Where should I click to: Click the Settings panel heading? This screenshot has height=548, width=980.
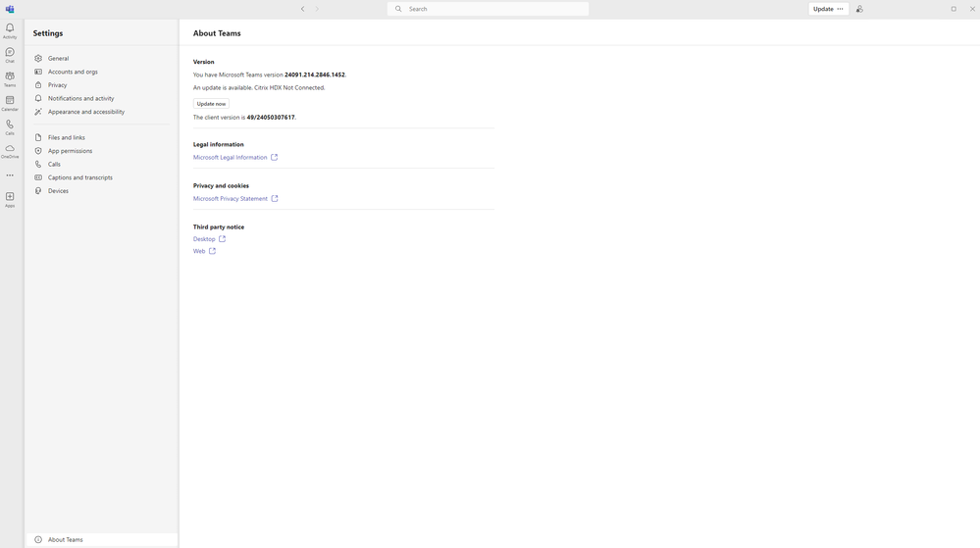tap(48, 33)
